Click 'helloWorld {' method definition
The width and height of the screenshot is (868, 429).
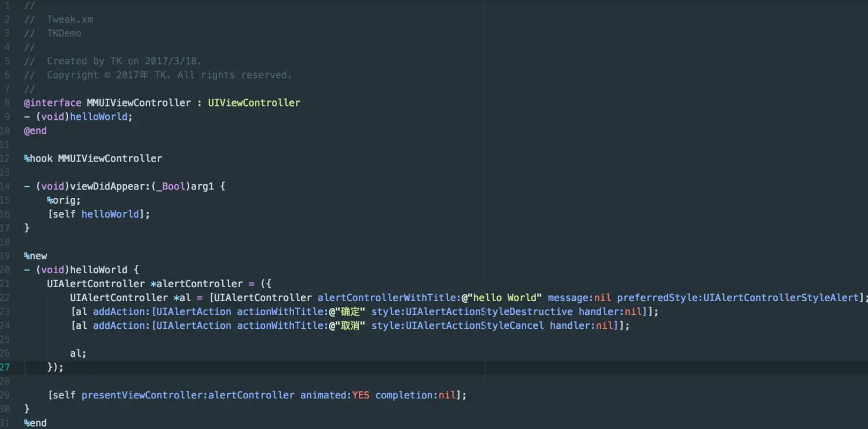click(x=104, y=269)
